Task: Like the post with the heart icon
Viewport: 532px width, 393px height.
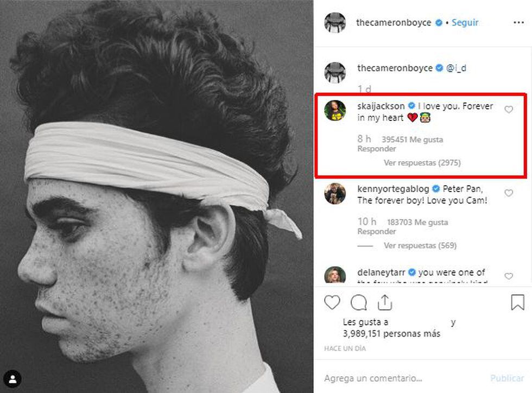Action: 332,302
